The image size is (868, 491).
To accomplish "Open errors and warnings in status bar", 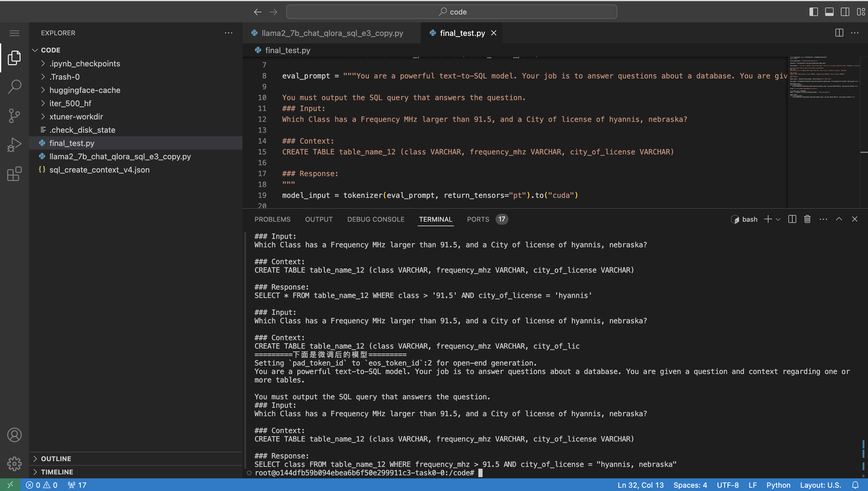I will click(42, 485).
